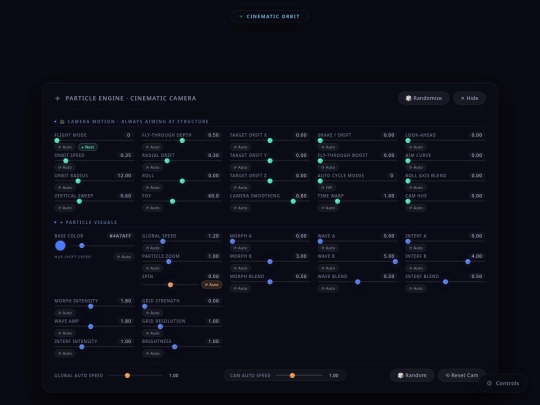
Task: Click the Wave Amp slider handle
Action: point(91,326)
